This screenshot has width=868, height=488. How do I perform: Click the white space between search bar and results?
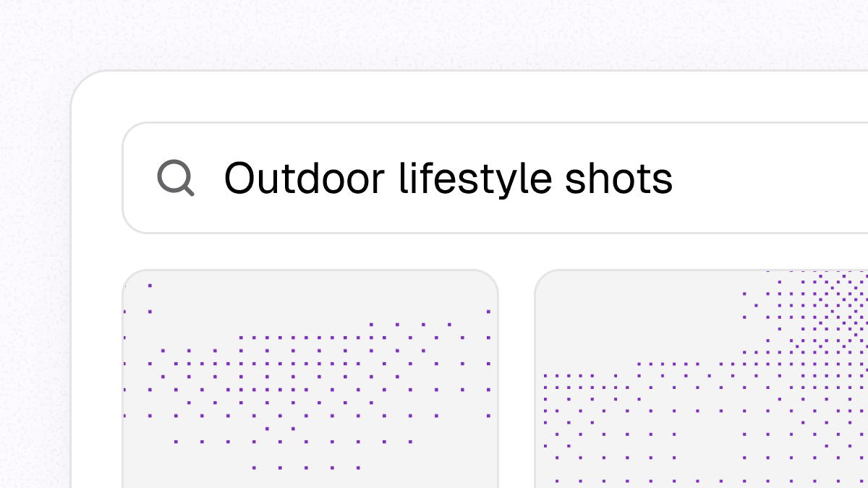pos(495,252)
